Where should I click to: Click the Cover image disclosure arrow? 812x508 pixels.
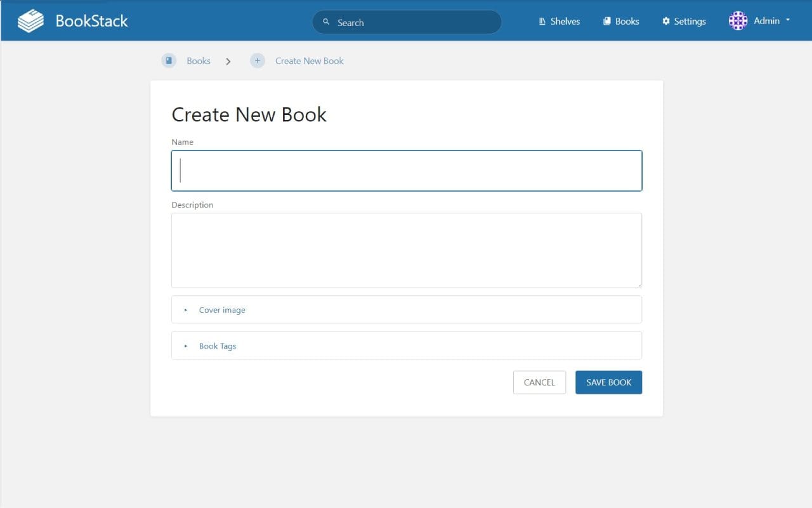(185, 310)
